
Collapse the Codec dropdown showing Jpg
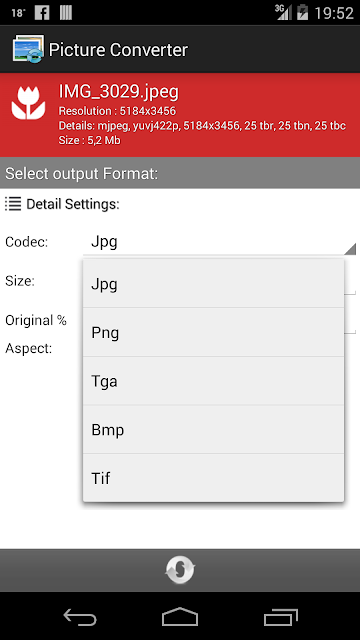220,242
